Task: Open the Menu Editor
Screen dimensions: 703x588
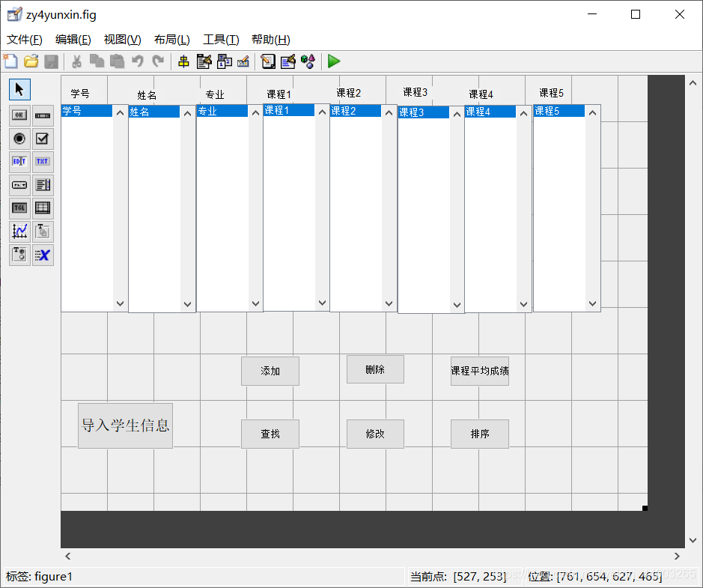Action: [204, 61]
